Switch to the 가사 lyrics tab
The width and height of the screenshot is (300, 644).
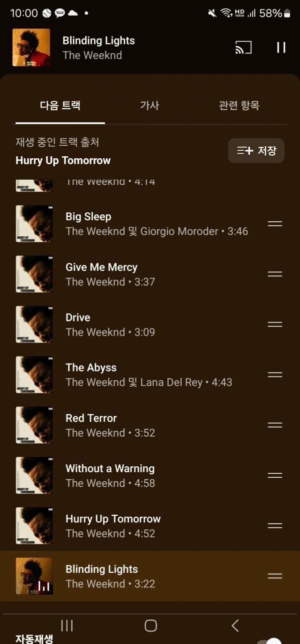[x=149, y=105]
